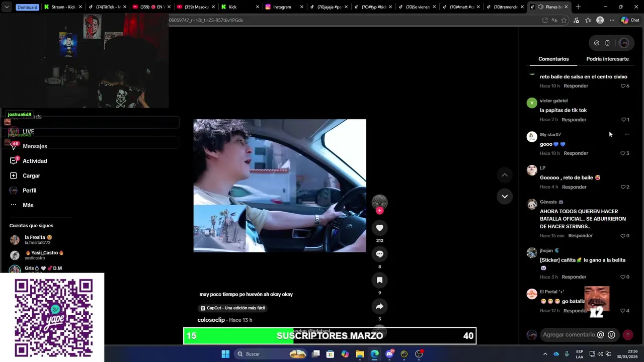The height and width of the screenshot is (362, 644).
Task: Open the colosoclip username link
Action: pyautogui.click(x=211, y=320)
